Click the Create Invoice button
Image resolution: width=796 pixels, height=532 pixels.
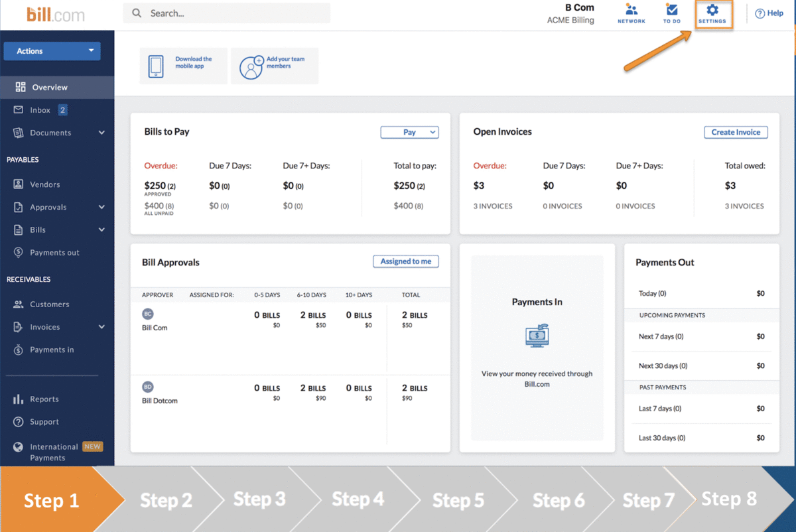[x=736, y=132]
